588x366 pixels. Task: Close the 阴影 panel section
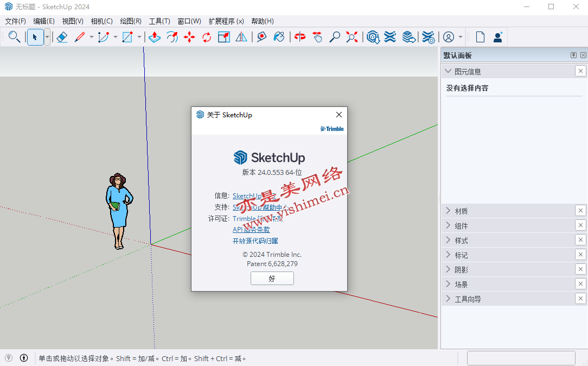click(x=580, y=269)
